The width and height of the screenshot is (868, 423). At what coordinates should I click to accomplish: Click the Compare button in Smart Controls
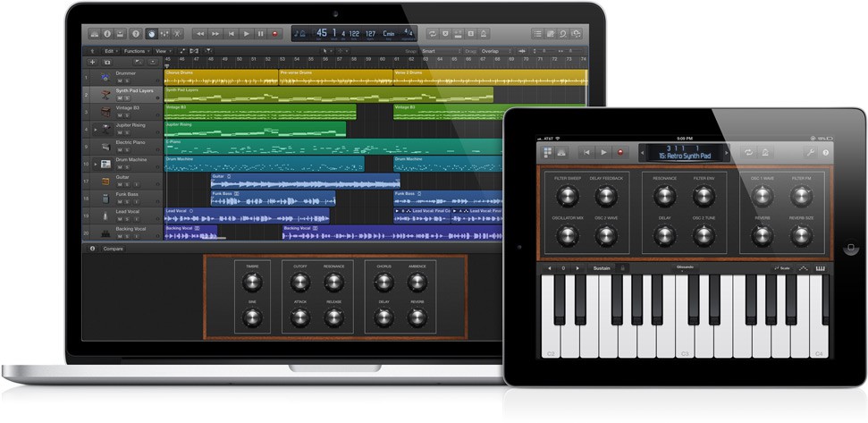(113, 249)
